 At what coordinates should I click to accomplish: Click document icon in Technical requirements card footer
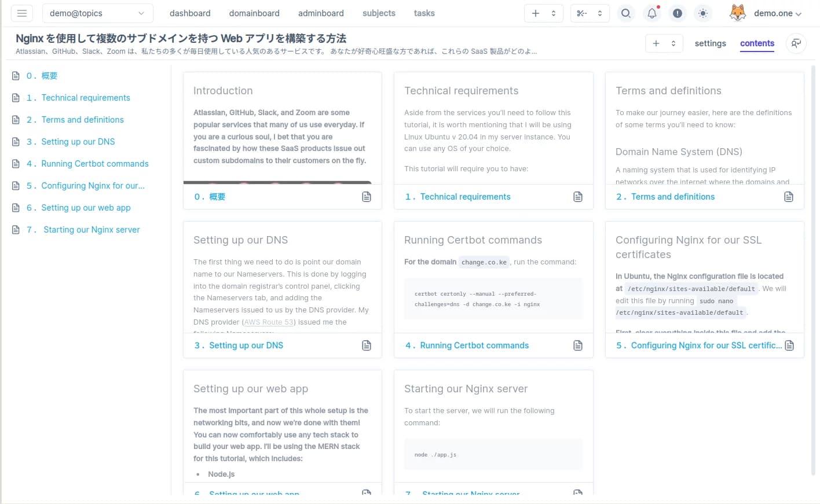click(x=578, y=197)
